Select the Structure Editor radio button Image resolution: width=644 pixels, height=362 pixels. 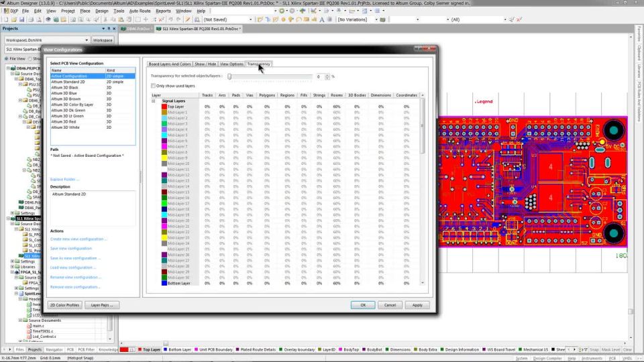point(30,59)
